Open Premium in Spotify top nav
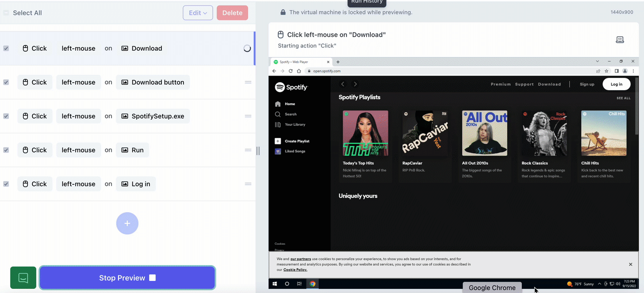Image resolution: width=644 pixels, height=293 pixels. coord(501,84)
